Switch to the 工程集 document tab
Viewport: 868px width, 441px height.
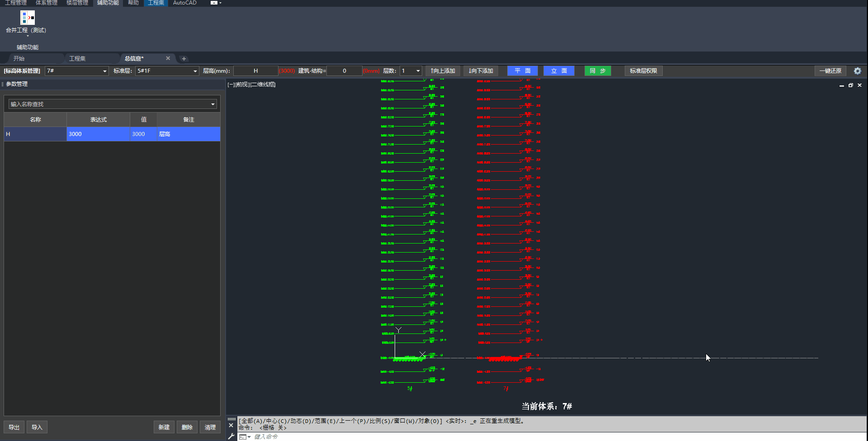point(77,59)
